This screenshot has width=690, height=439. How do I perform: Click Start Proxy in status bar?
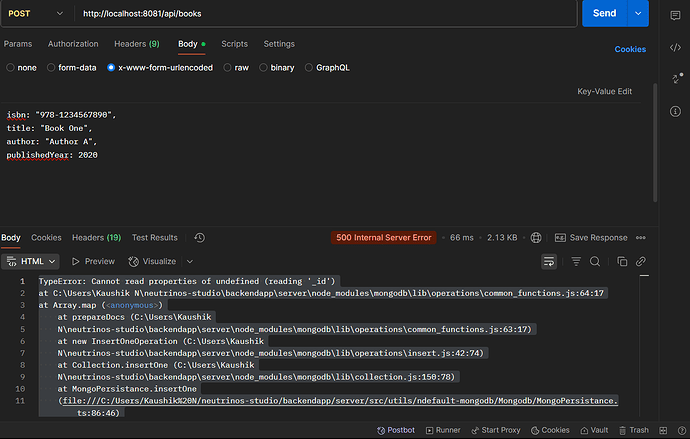[495, 430]
